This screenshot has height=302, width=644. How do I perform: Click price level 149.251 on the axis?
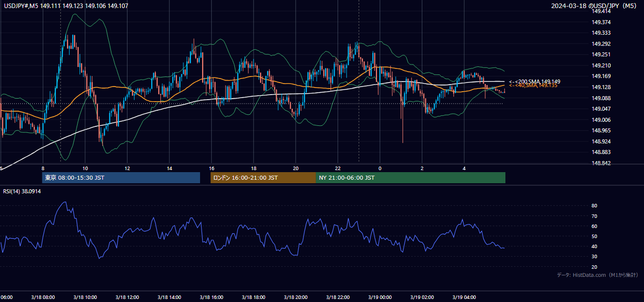[602, 55]
